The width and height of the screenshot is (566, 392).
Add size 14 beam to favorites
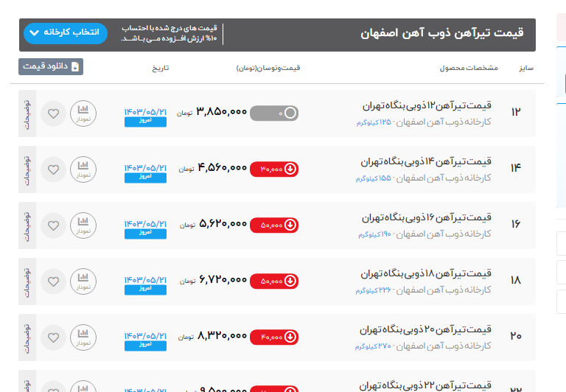tap(53, 169)
